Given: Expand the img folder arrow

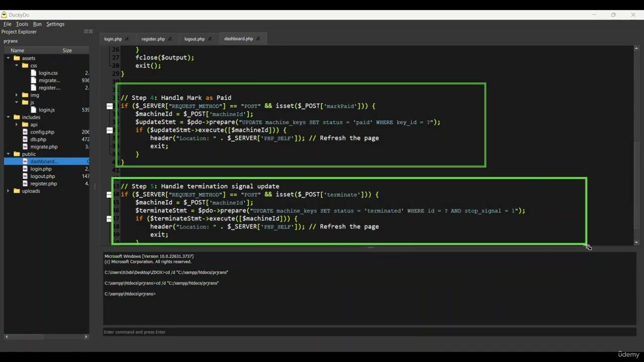Looking at the screenshot, I should click(17, 95).
